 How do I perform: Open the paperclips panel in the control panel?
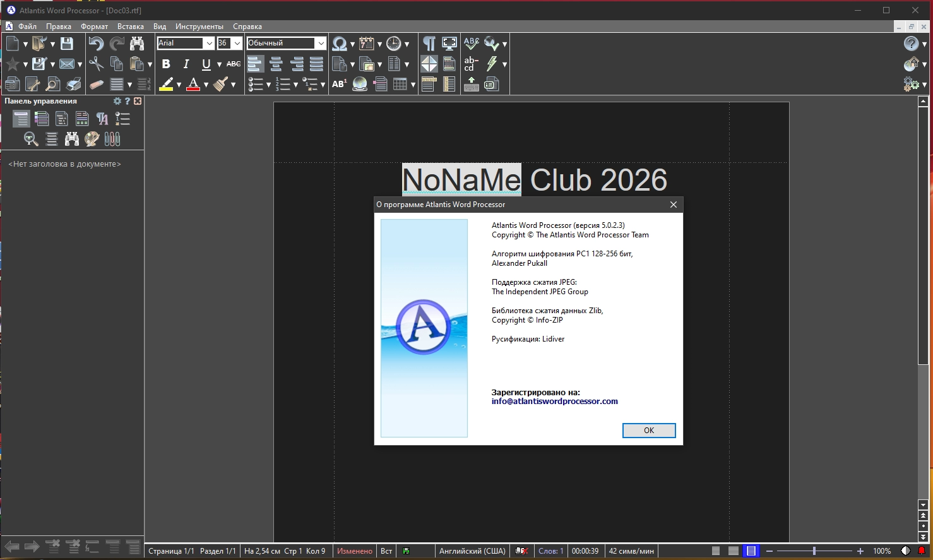[112, 139]
